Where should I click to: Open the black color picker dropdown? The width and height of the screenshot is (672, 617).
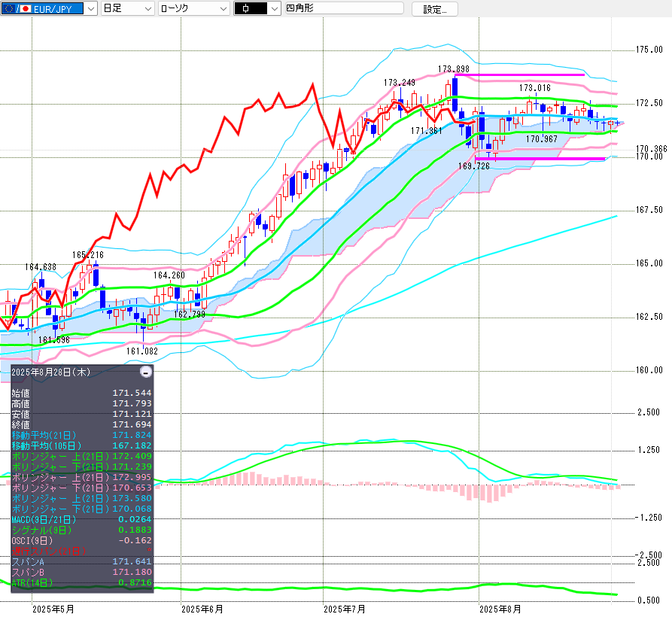tap(257, 8)
